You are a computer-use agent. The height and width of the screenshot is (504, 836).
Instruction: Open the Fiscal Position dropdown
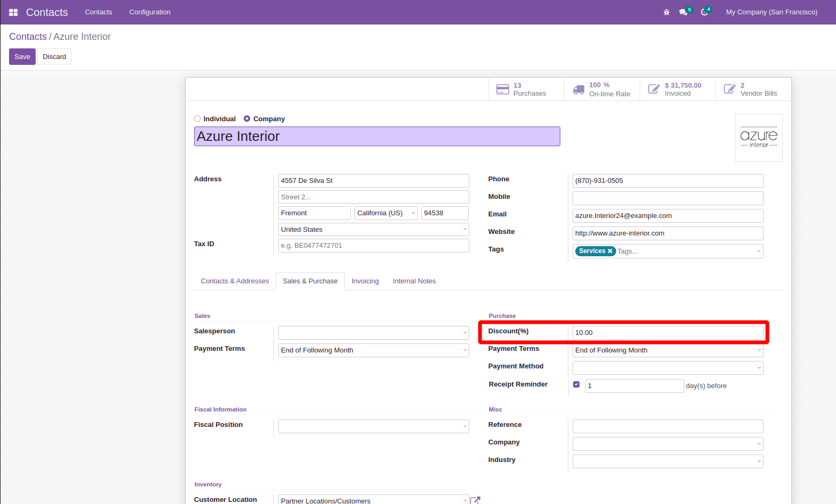tap(374, 426)
